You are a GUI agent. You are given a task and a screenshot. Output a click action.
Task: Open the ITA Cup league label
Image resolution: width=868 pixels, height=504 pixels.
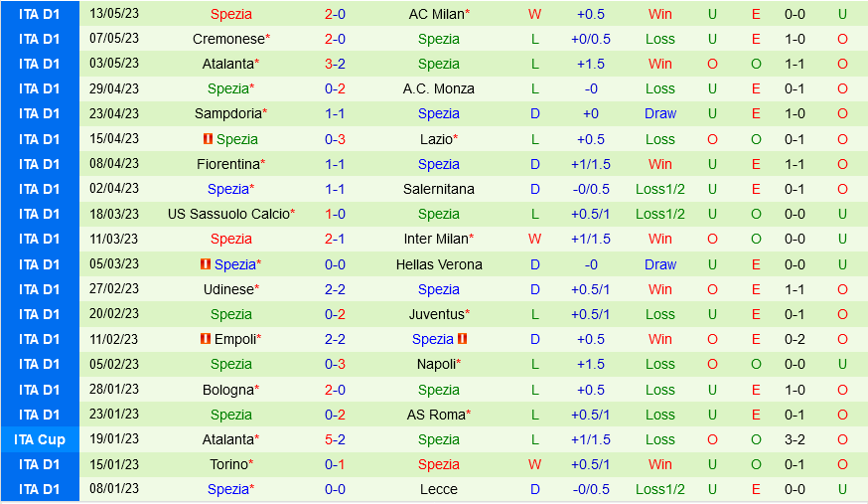[40, 439]
